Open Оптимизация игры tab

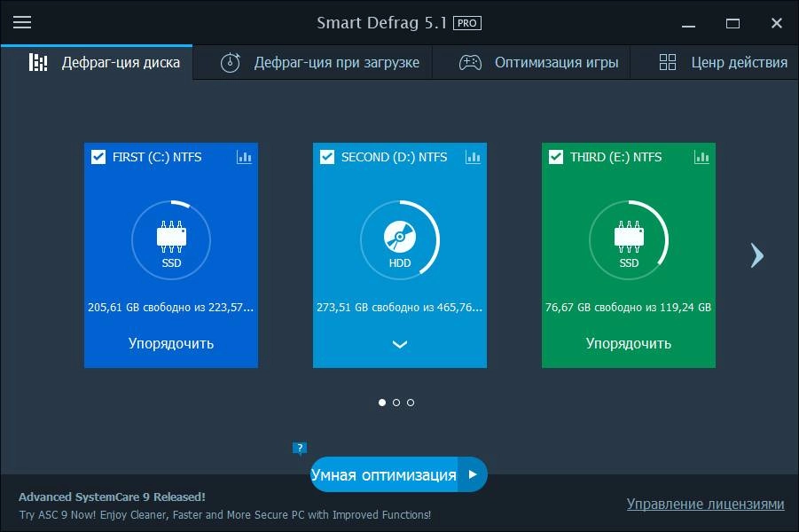point(531,62)
